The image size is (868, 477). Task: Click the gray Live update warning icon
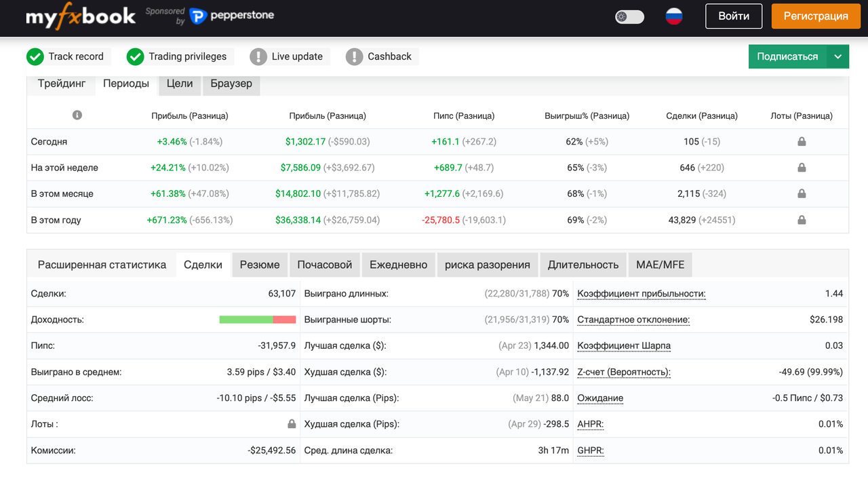pyautogui.click(x=258, y=56)
